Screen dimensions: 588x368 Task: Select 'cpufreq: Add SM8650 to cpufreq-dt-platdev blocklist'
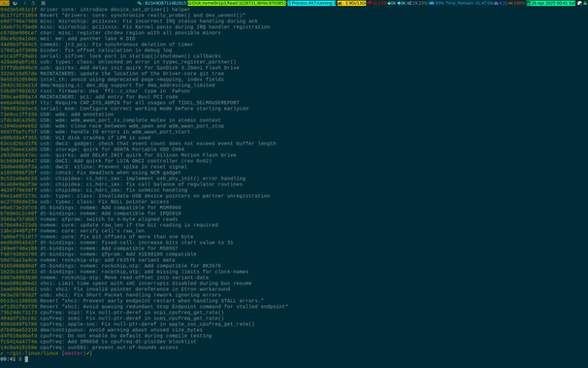tap(98, 342)
